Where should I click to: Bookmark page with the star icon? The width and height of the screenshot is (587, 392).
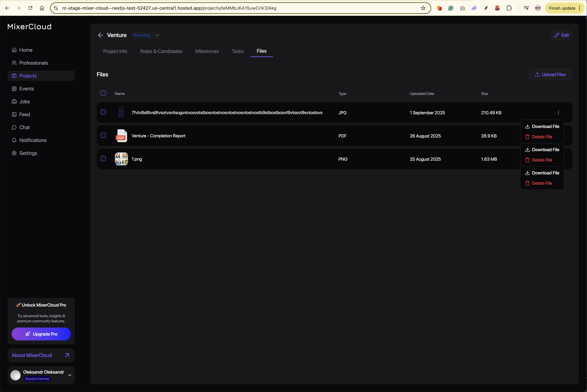(x=423, y=8)
